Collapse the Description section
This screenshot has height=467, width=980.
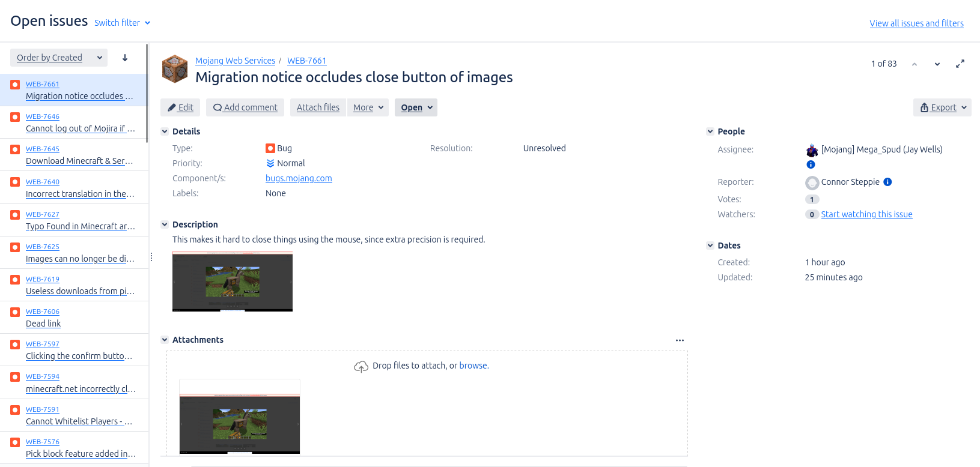click(165, 224)
